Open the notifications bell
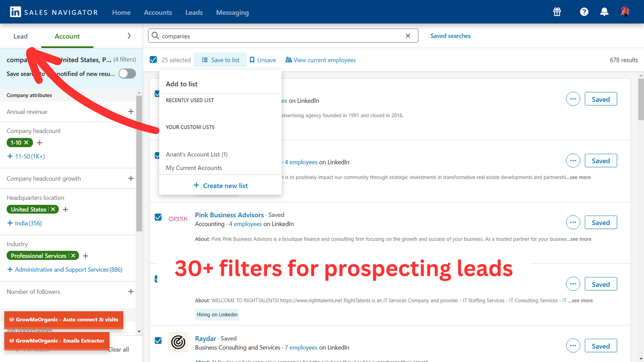The image size is (644, 362). click(x=604, y=12)
